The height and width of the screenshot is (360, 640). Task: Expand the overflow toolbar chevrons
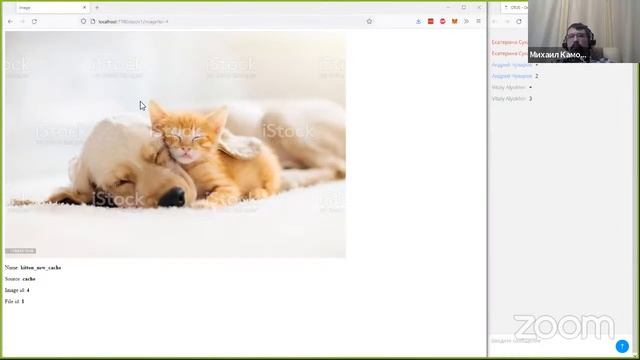point(466,21)
